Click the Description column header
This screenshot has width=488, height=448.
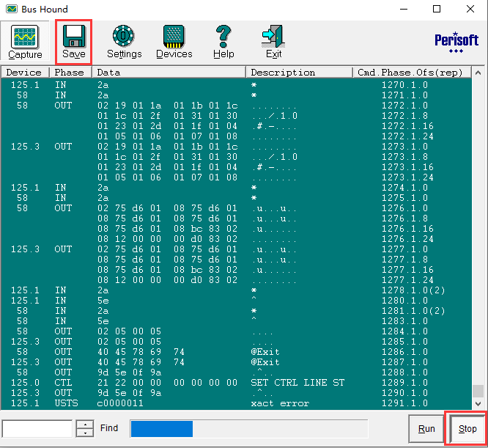283,73
